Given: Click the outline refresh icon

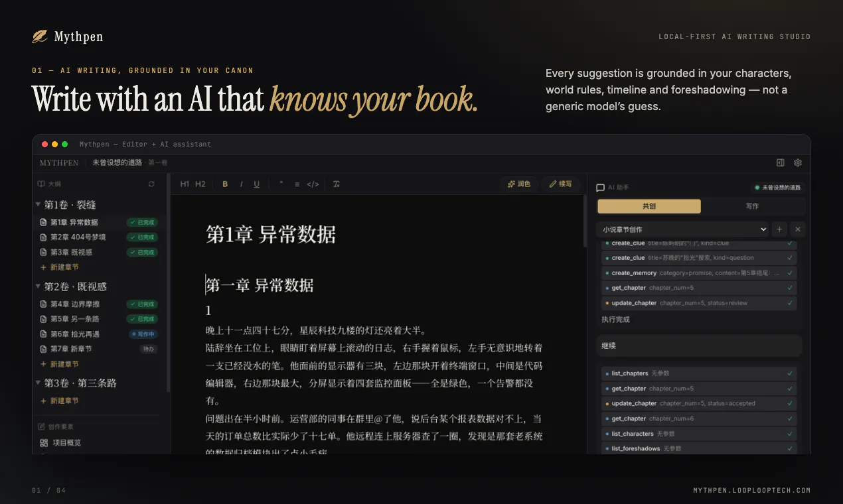Looking at the screenshot, I should pyautogui.click(x=151, y=184).
